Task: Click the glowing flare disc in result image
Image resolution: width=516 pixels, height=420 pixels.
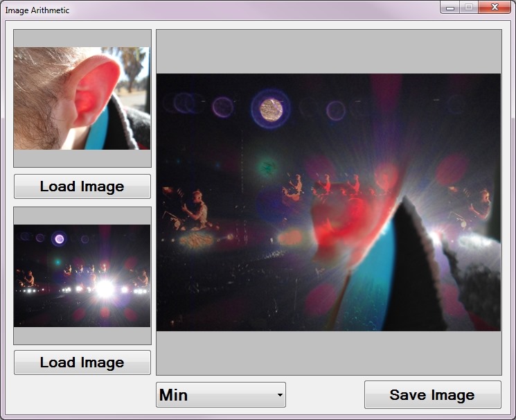Action: pyautogui.click(x=270, y=108)
